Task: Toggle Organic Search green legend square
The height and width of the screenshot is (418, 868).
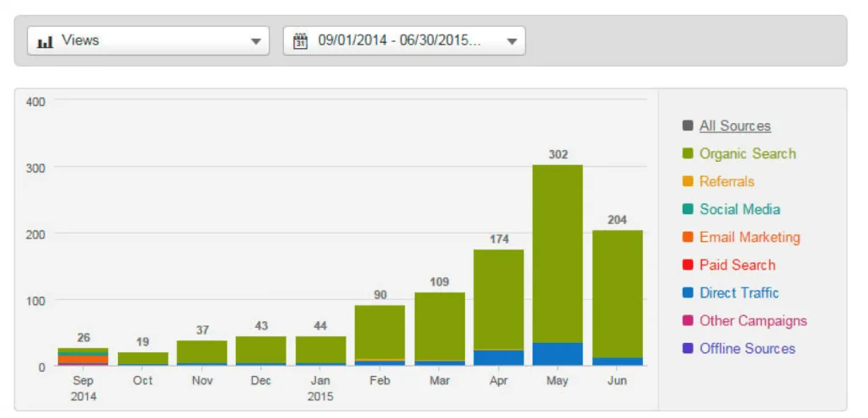Action: tap(688, 154)
